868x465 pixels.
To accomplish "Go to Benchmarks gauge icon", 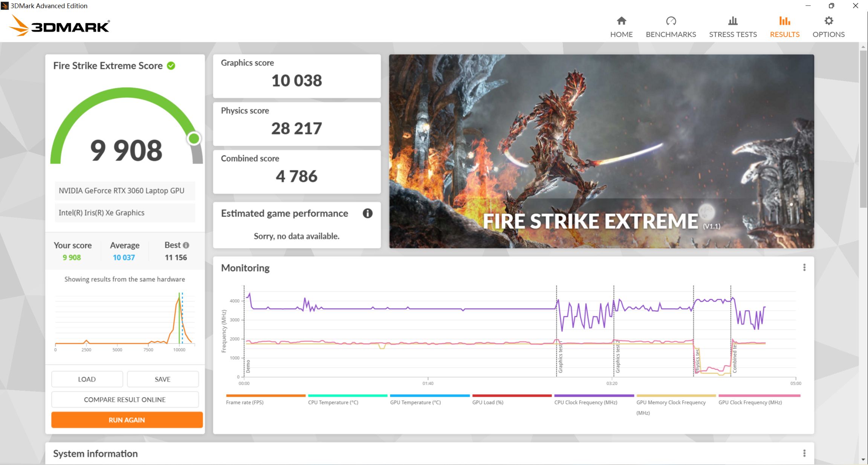I will [x=671, y=21].
